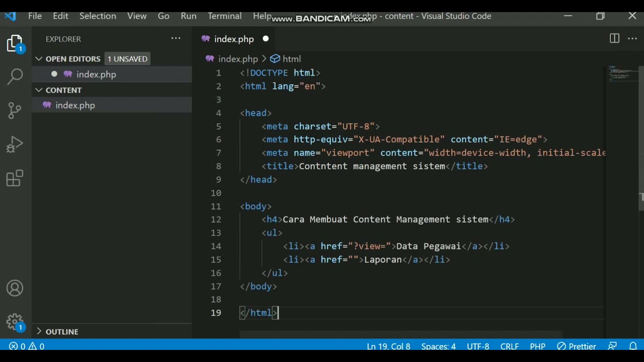Click the closing html tag line 19
Image resolution: width=644 pixels, height=362 pixels.
259,313
